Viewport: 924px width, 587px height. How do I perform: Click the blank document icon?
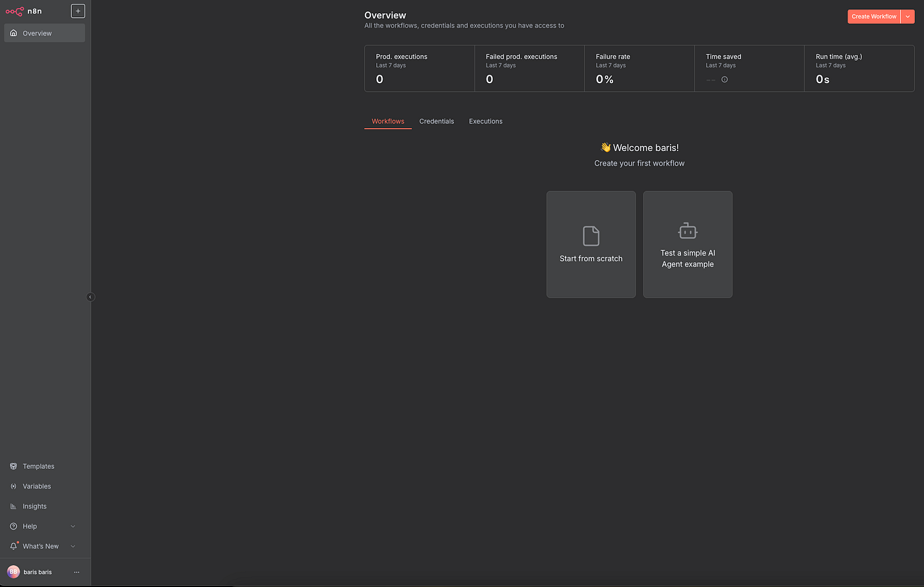coord(591,236)
